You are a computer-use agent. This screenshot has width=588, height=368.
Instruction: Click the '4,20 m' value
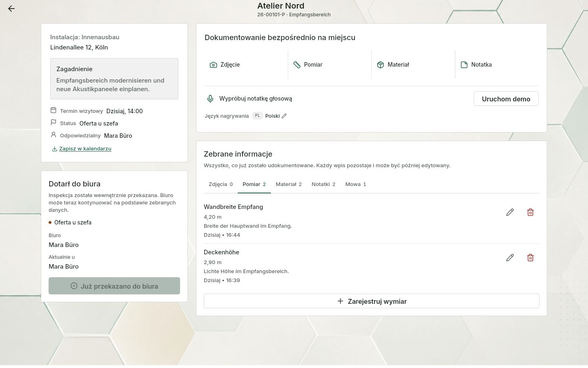pos(212,217)
